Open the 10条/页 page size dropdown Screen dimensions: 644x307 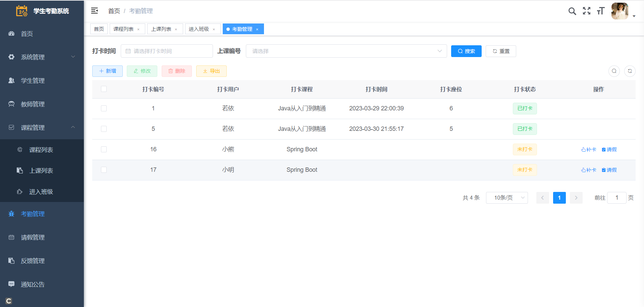coord(507,198)
